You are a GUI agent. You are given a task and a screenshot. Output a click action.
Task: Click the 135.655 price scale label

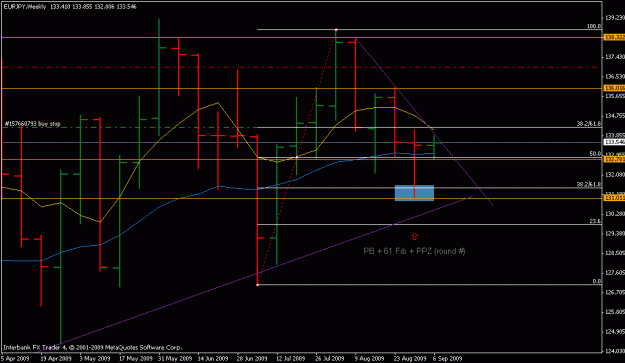[615, 96]
